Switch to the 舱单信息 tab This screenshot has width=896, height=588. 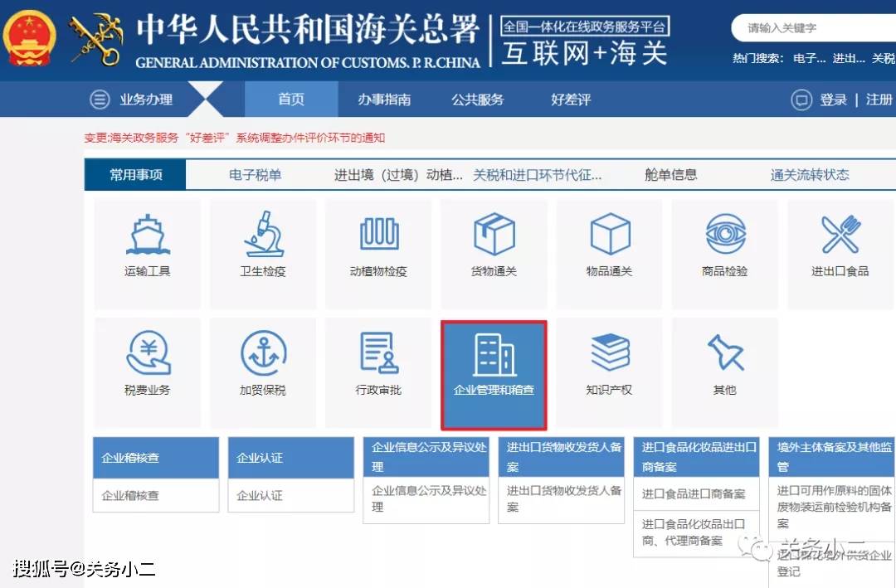671,174
